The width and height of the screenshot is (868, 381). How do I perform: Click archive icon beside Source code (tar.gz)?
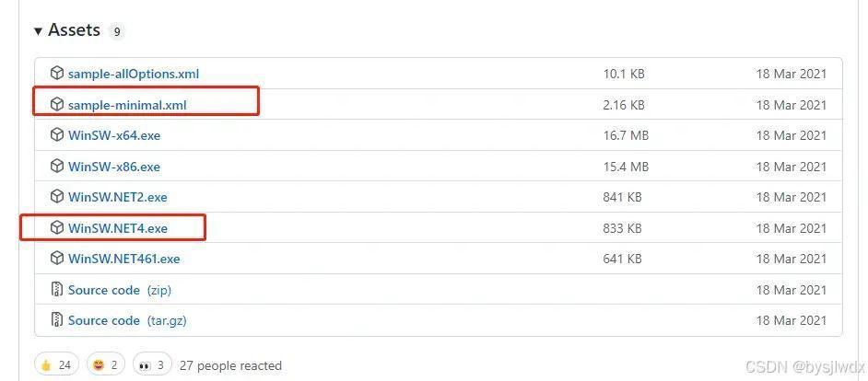tap(57, 320)
